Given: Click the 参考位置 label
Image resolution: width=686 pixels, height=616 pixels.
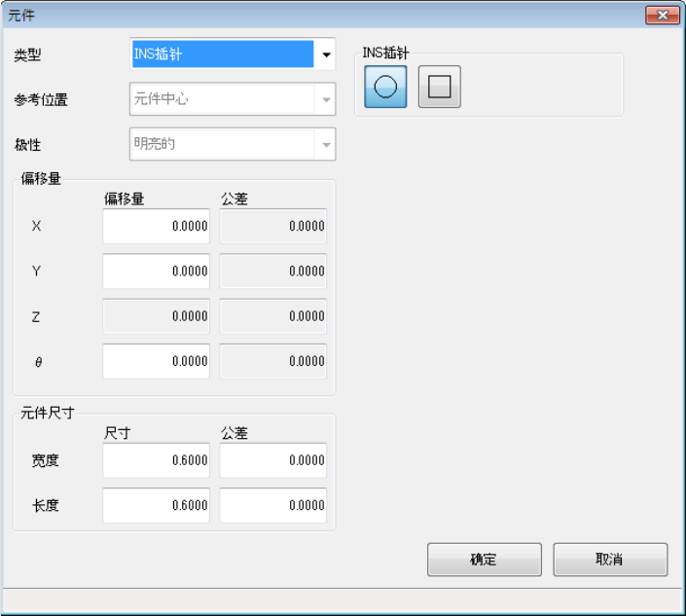Looking at the screenshot, I should click(x=41, y=100).
